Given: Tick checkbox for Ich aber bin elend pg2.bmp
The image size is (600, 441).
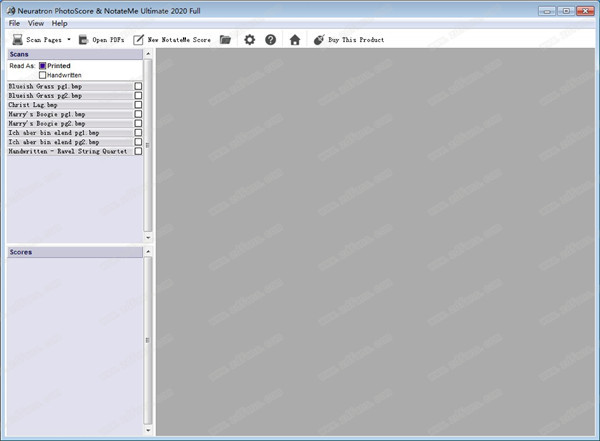Looking at the screenshot, I should point(138,142).
